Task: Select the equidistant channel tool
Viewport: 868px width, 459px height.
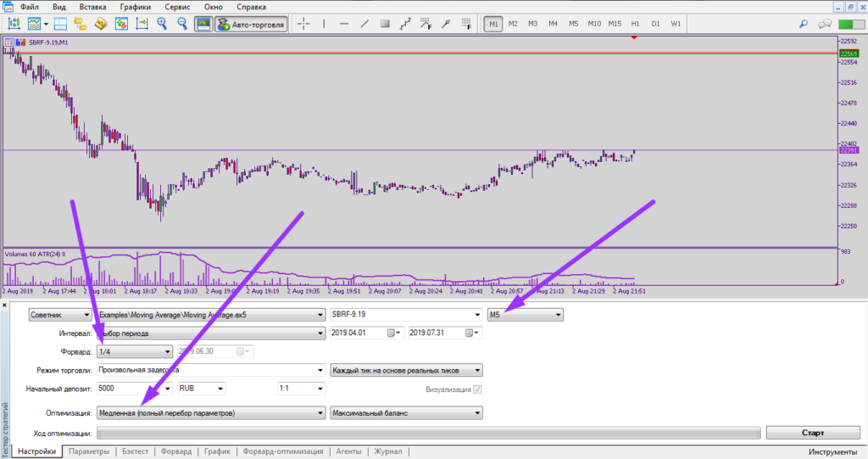Action: pos(405,24)
